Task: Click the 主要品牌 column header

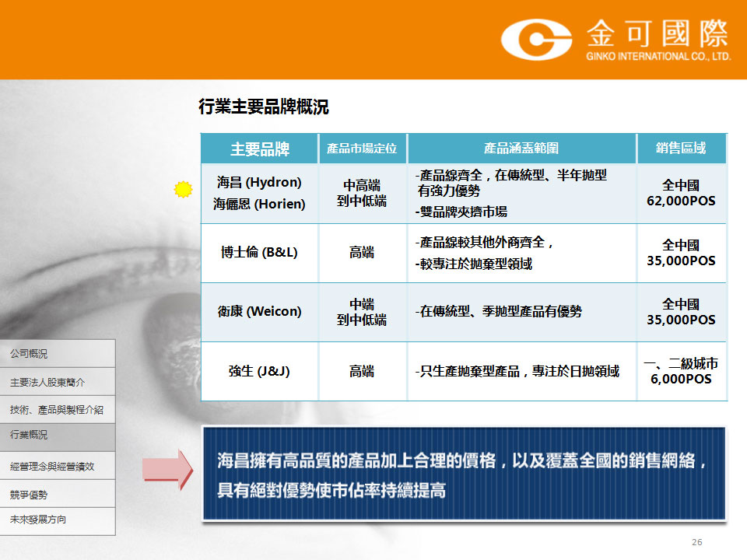Action: click(x=260, y=149)
